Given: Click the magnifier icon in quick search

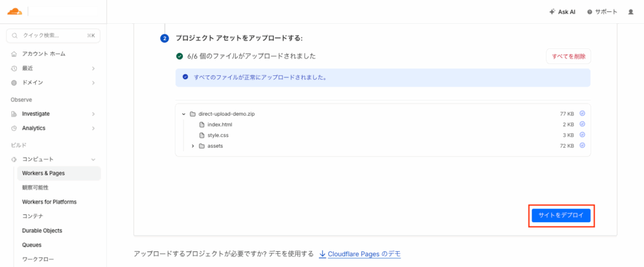Looking at the screenshot, I should (15, 36).
